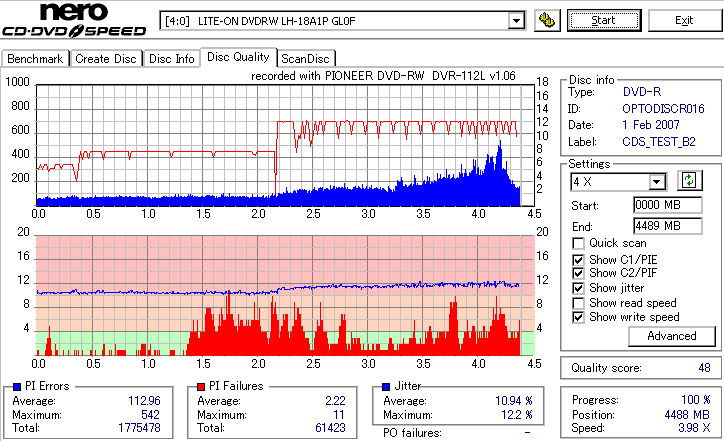Click the disc ID OPTODISCR016
The image size is (724, 441).
pyautogui.click(x=663, y=109)
